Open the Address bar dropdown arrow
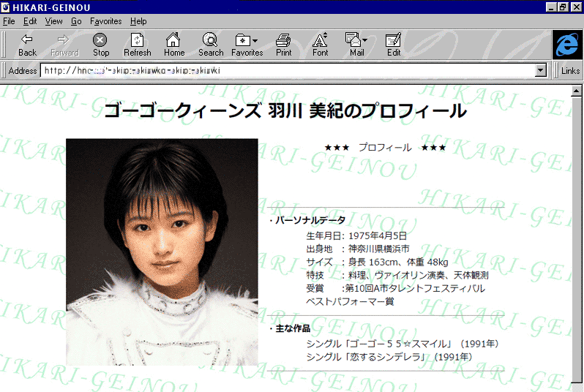 541,71
